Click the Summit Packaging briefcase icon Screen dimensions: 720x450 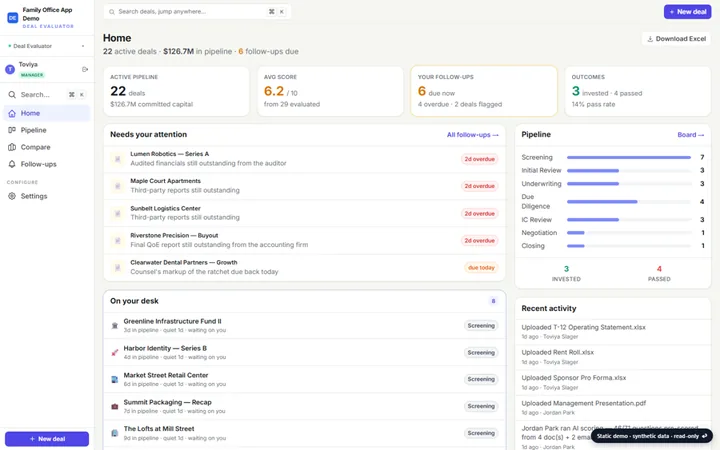[115, 406]
